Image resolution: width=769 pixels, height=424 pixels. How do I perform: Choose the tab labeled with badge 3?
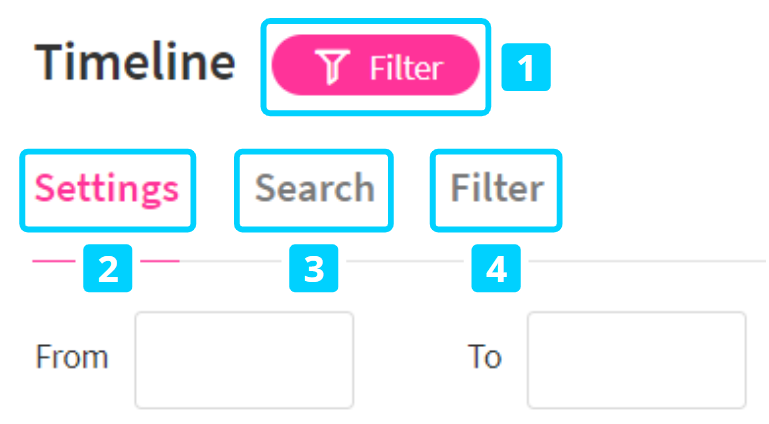coord(314,188)
